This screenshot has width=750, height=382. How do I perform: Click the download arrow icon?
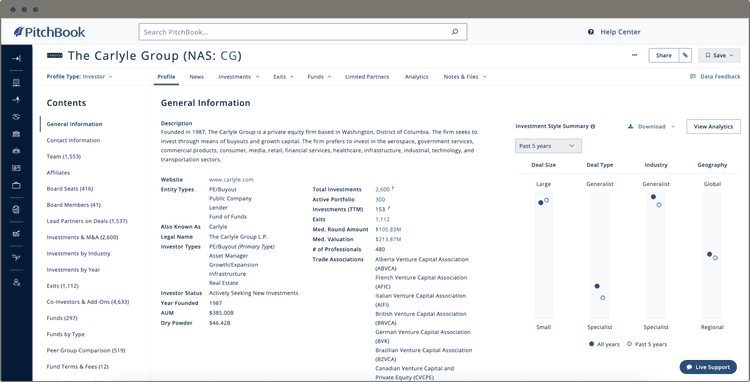coord(630,127)
